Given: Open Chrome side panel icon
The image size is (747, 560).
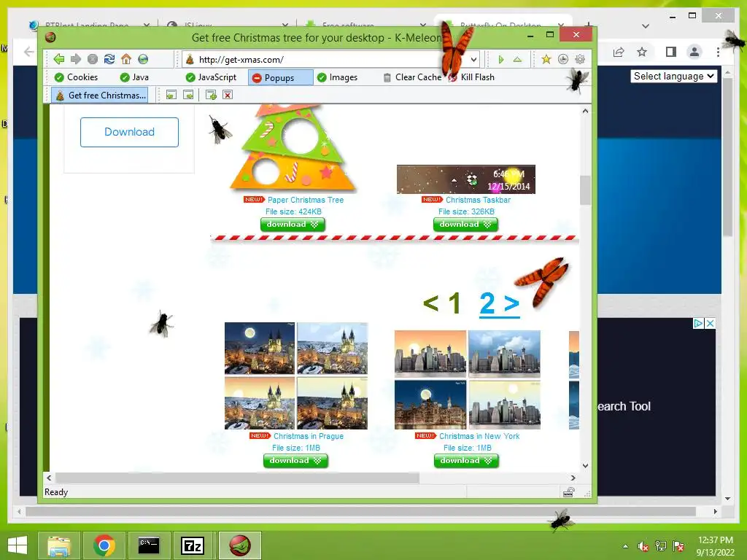Looking at the screenshot, I should [671, 52].
